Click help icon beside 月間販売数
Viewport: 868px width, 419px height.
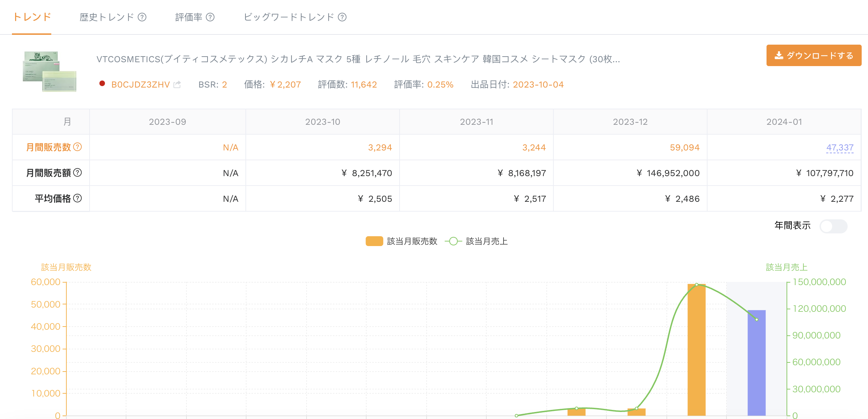point(78,147)
